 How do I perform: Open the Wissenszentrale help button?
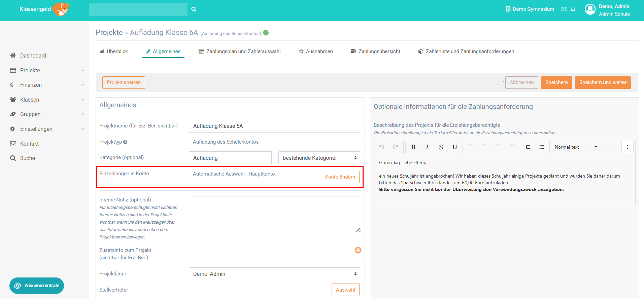[37, 286]
